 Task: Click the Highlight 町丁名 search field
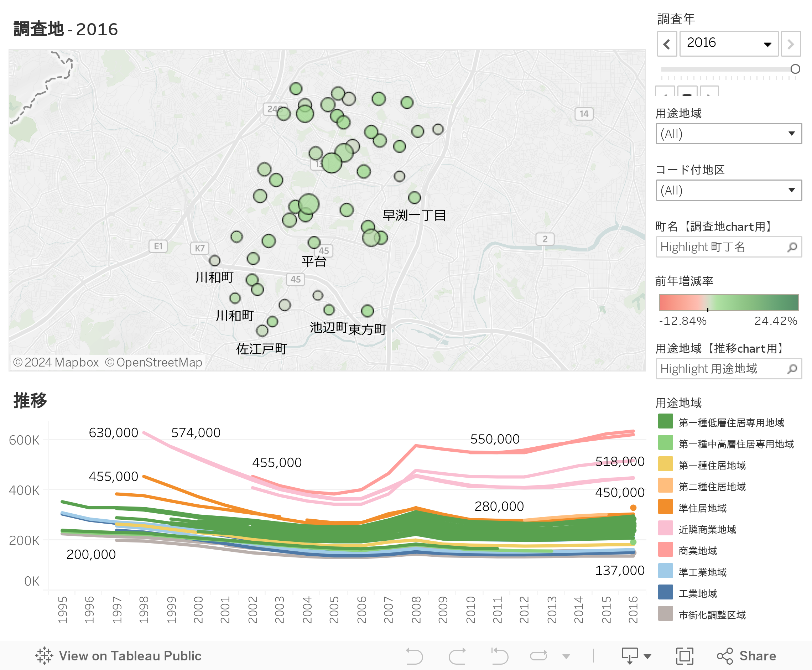pos(729,246)
